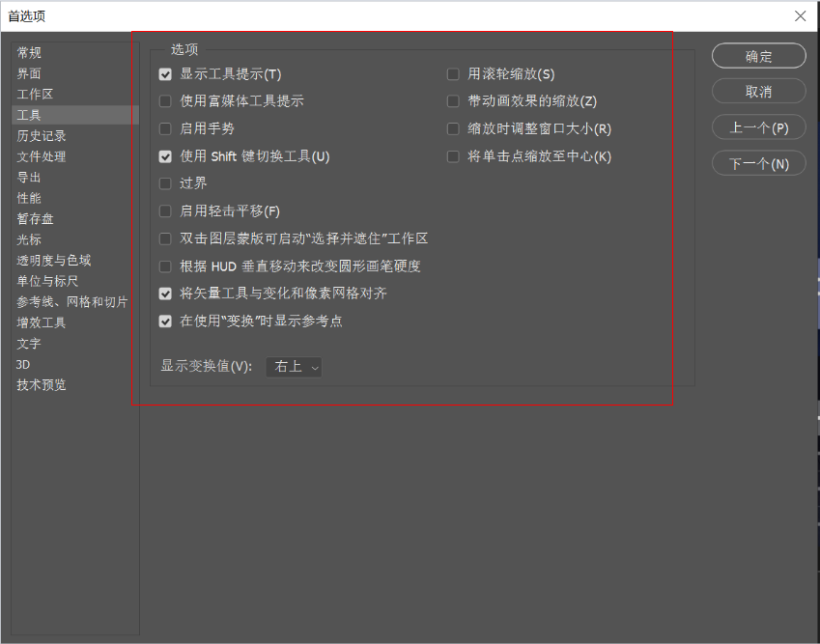Toggle 启用轻击平移 checkbox
This screenshot has width=820, height=644.
165,211
